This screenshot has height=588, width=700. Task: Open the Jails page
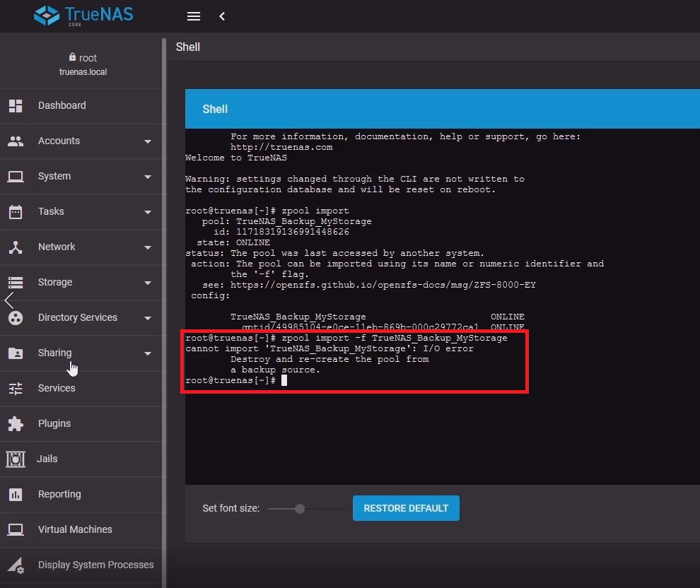tap(81, 459)
